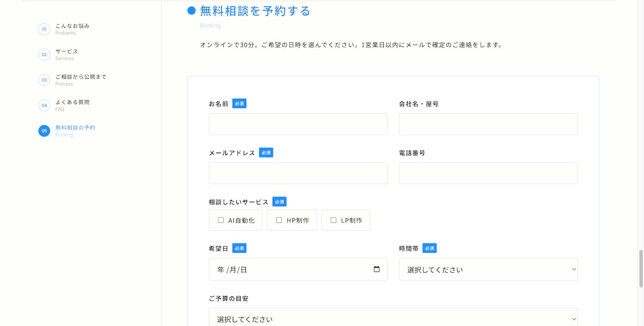Go to サービス section in sidebar
The image size is (644, 326).
pyautogui.click(x=67, y=51)
